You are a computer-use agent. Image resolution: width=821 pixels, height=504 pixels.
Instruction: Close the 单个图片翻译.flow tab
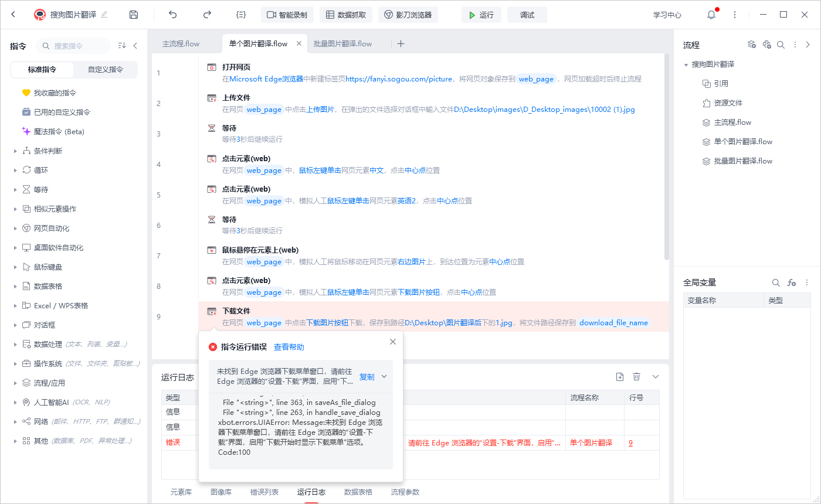pos(299,43)
